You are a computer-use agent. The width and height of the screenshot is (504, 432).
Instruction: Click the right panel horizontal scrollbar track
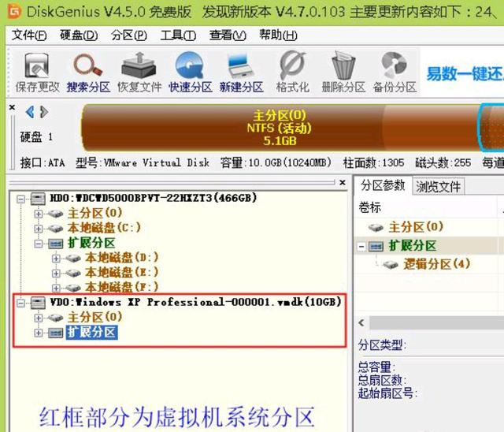(436, 322)
